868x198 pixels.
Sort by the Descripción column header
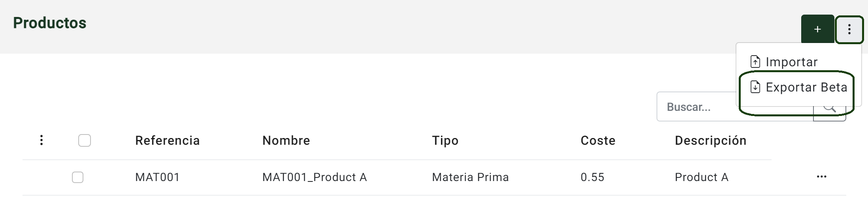(x=711, y=140)
